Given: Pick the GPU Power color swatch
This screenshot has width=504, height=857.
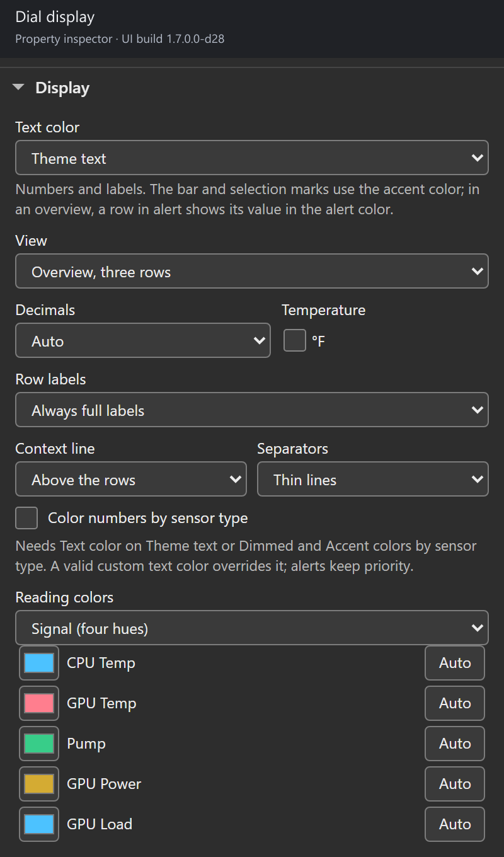Looking at the screenshot, I should [39, 784].
